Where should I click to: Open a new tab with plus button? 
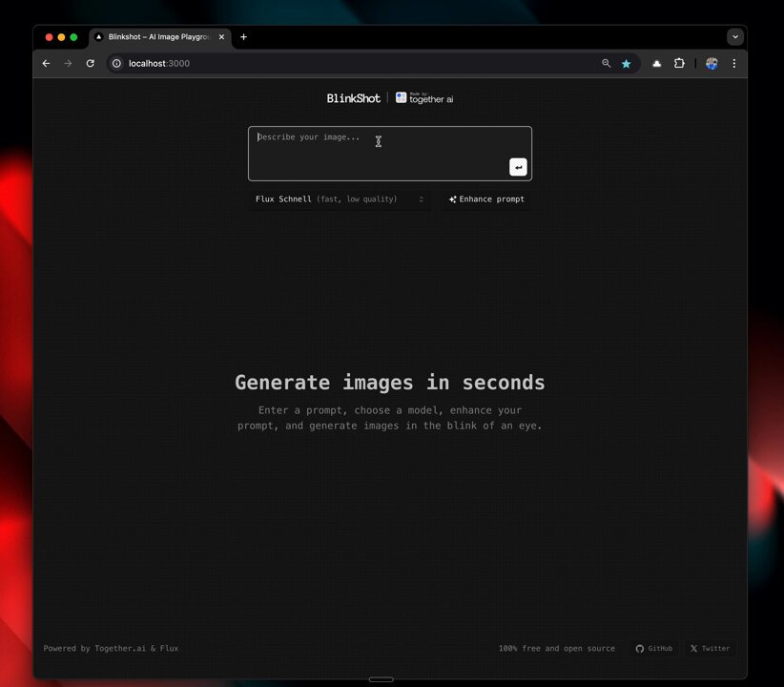tap(243, 37)
